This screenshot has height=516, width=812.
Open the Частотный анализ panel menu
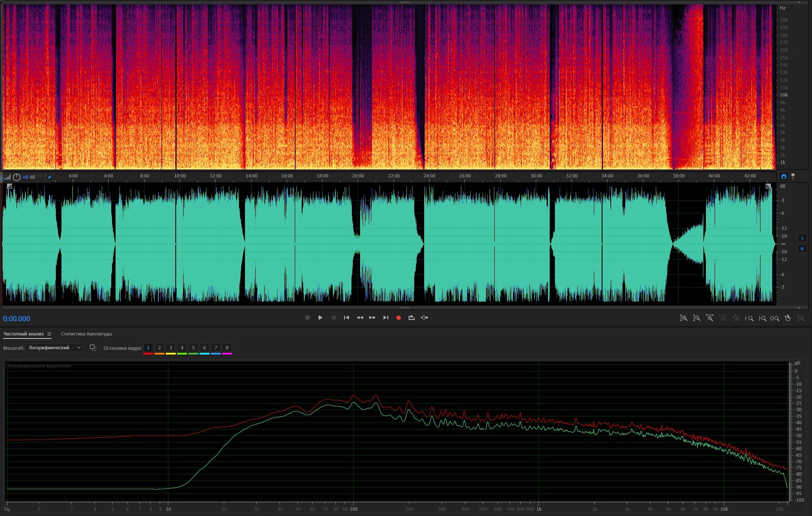49,334
